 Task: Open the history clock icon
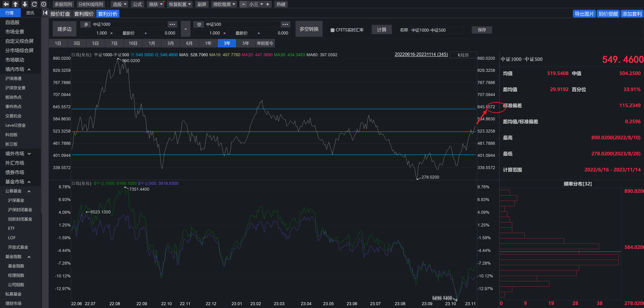tap(43, 4)
